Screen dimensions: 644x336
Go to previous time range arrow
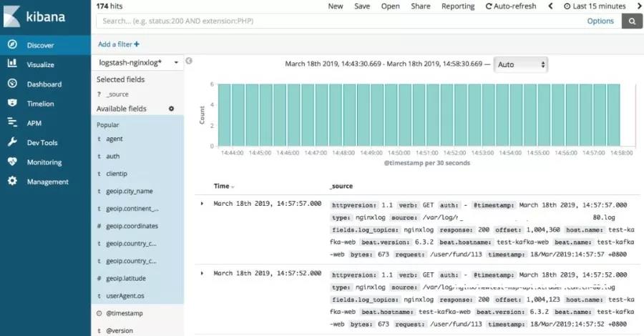[x=550, y=6]
